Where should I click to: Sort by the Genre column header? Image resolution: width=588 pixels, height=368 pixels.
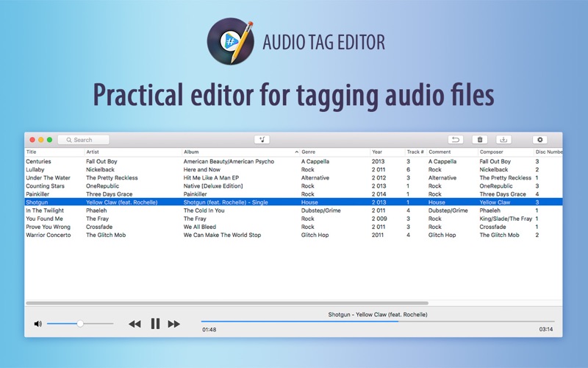point(308,152)
